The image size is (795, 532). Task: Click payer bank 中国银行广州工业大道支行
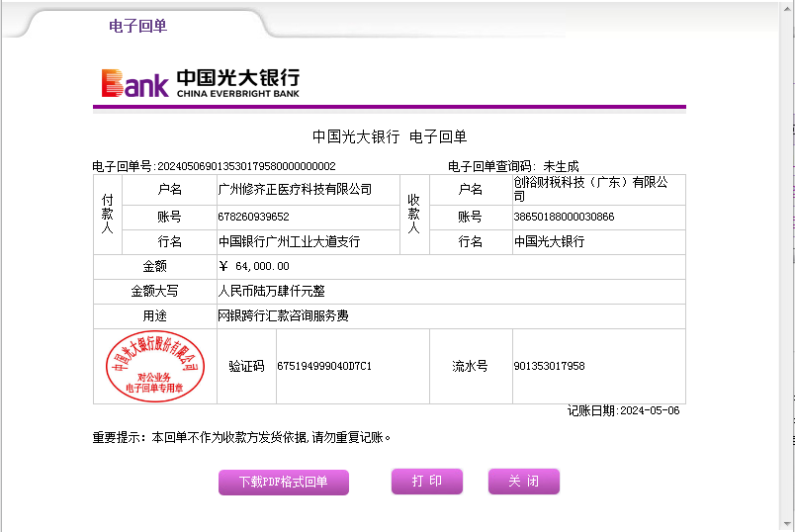[289, 241]
